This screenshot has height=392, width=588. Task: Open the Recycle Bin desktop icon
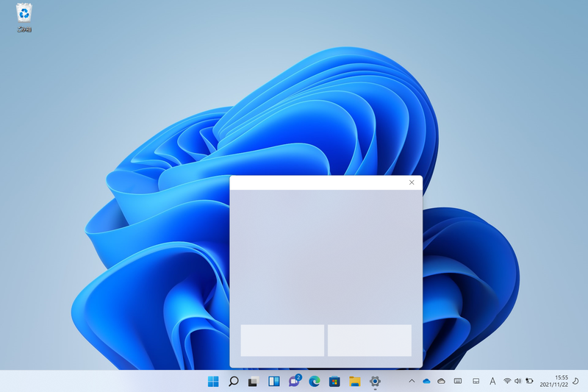click(24, 18)
